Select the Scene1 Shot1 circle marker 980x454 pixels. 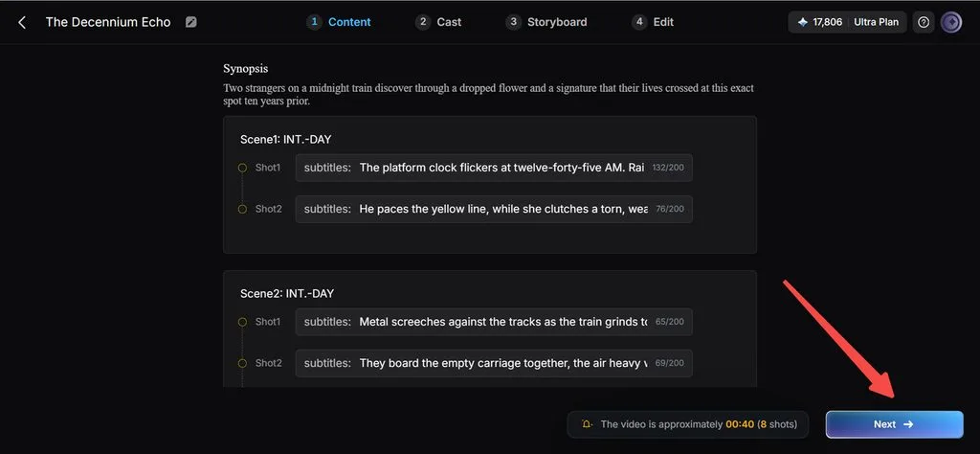pyautogui.click(x=242, y=168)
